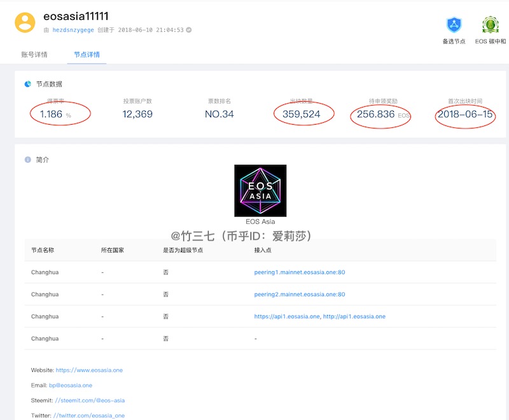Click the blue 备选节点 shield badge
Image resolution: width=509 pixels, height=420 pixels.
[454, 25]
